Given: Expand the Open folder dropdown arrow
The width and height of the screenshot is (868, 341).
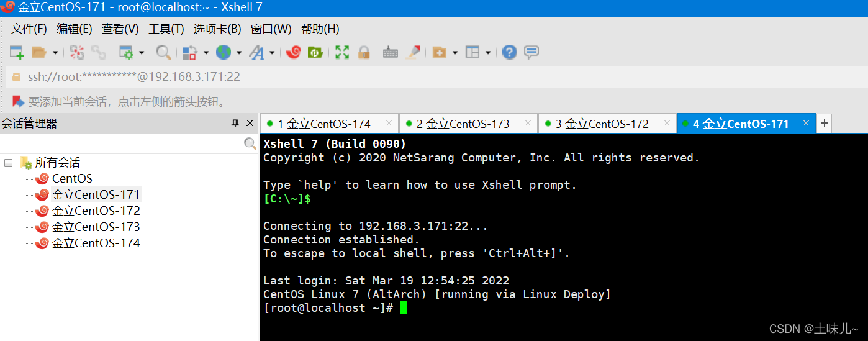Looking at the screenshot, I should [x=55, y=53].
